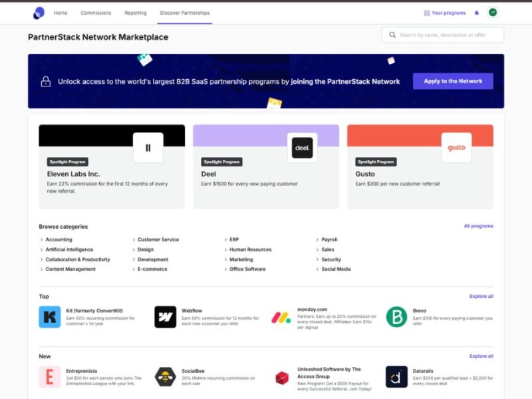
Task: Open the Gusto spotlight card
Action: click(x=420, y=167)
